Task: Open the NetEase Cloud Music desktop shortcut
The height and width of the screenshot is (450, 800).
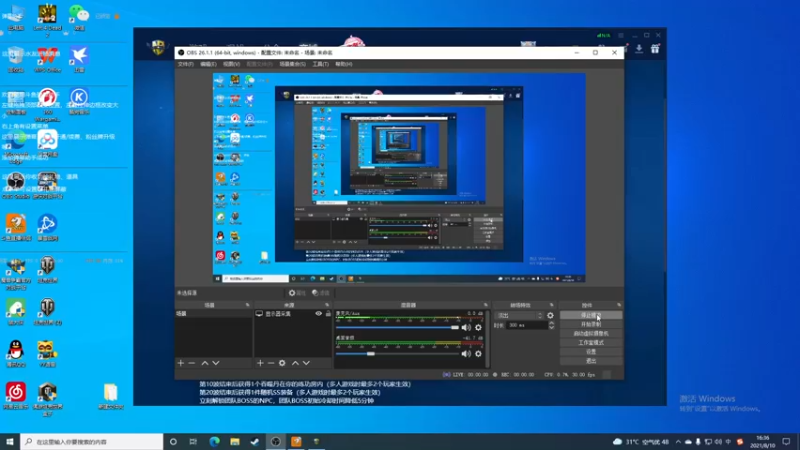Action: pos(16,395)
